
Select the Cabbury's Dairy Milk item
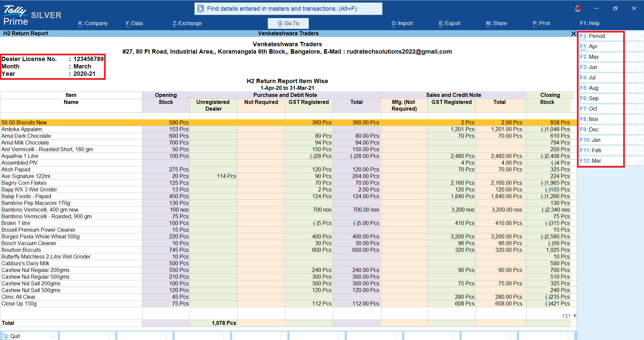26,264
